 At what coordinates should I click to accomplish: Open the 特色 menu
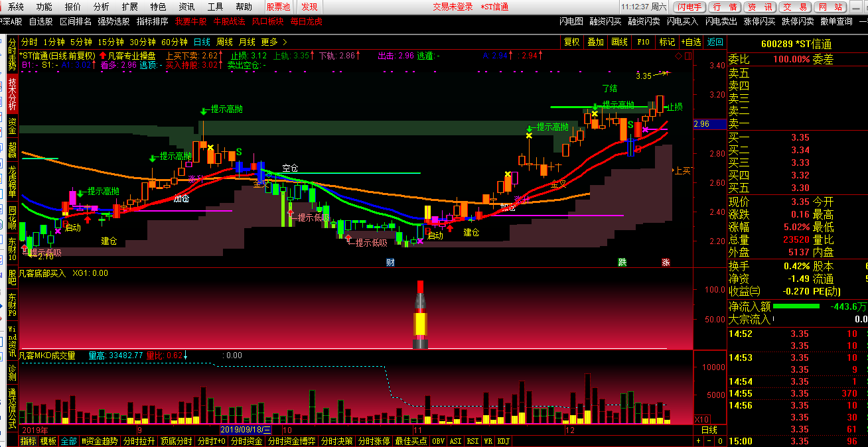point(158,7)
